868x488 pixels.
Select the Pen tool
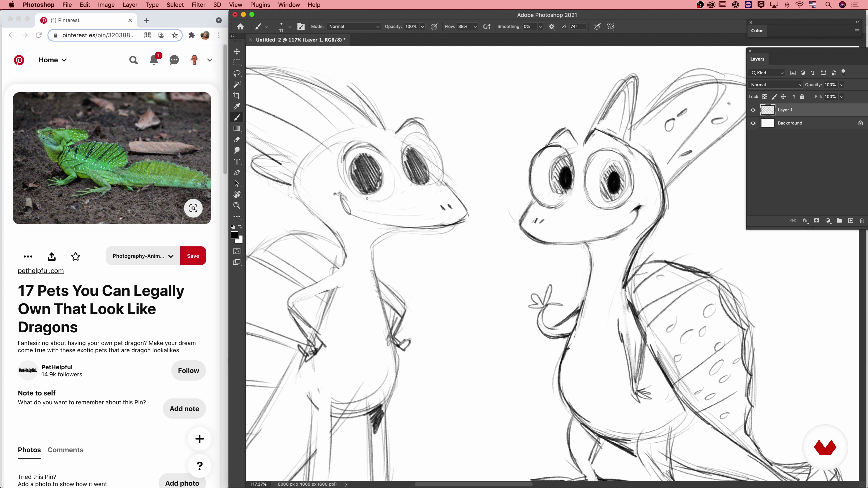tap(237, 172)
